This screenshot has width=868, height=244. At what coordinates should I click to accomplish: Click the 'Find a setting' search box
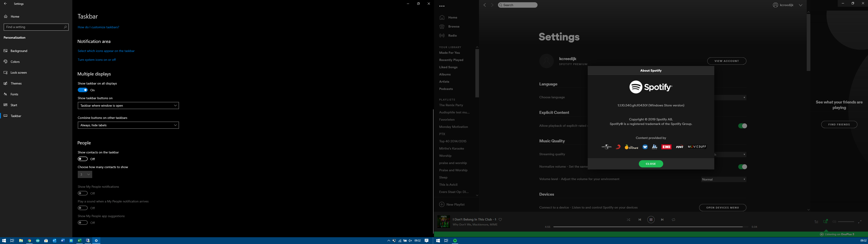tap(36, 27)
